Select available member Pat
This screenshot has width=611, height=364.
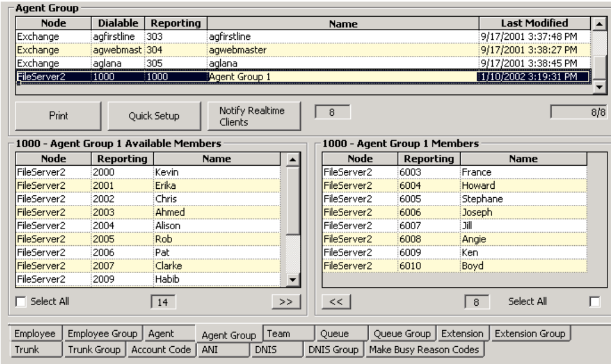148,252
